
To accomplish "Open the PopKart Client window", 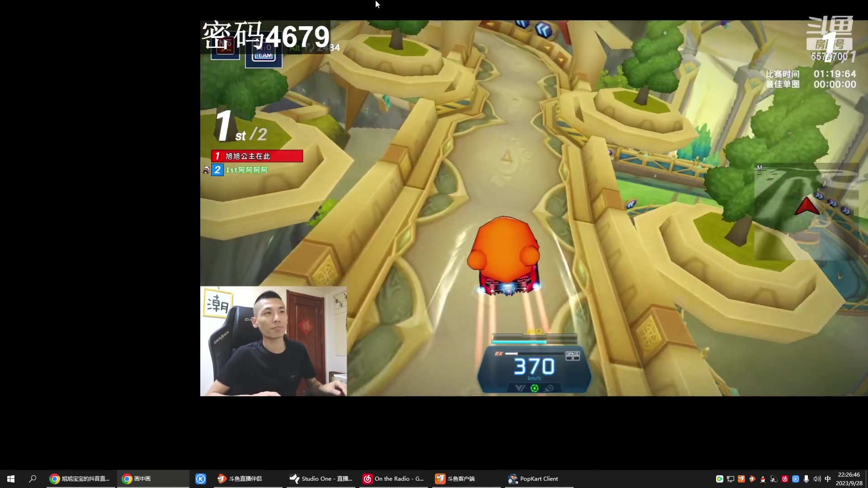I will click(539, 479).
